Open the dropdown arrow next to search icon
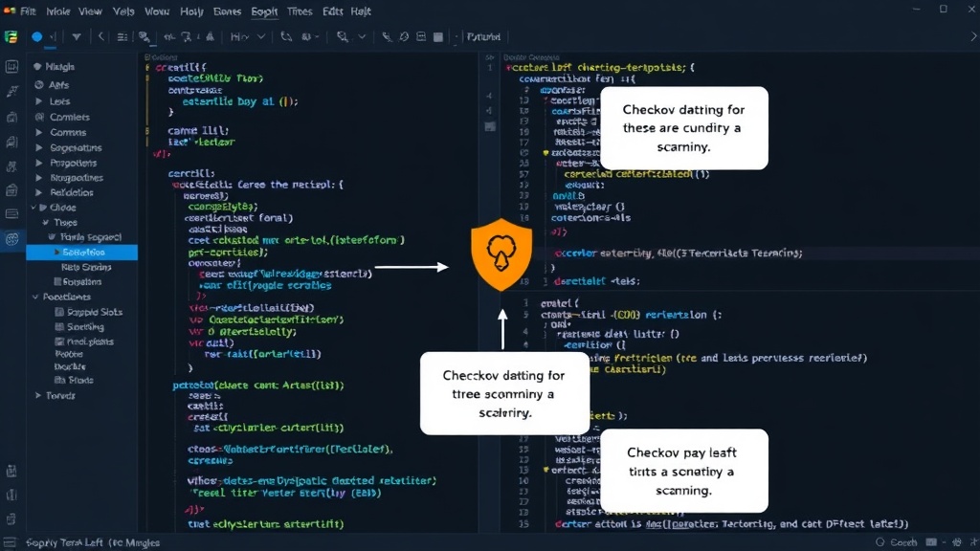Viewport: 980px width, 551px height. pos(362,37)
